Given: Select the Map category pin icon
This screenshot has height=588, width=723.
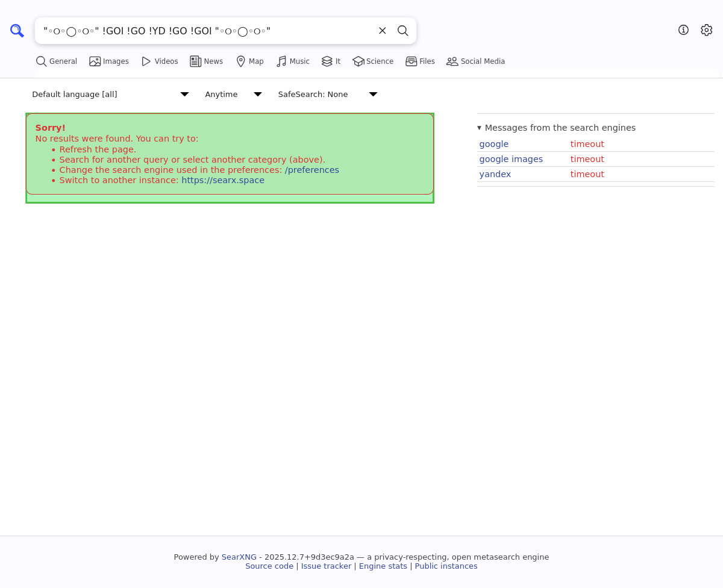Looking at the screenshot, I should point(241,61).
